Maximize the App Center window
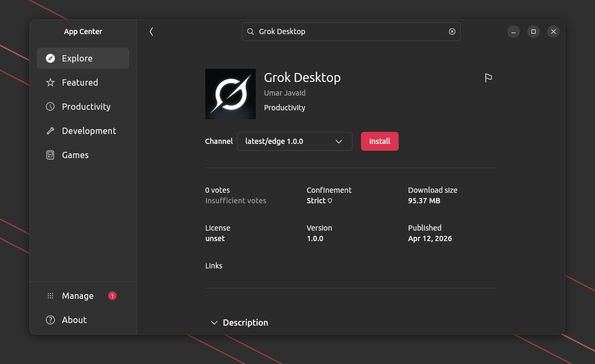 point(534,32)
